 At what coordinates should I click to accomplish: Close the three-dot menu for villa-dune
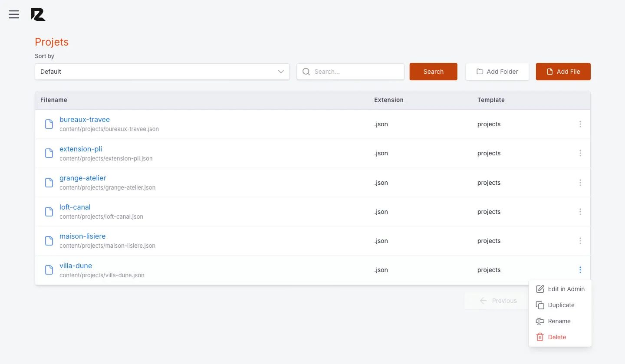point(580,270)
